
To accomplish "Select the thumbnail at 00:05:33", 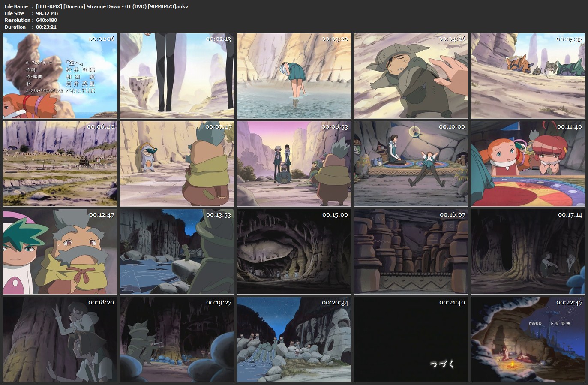I will click(x=528, y=76).
